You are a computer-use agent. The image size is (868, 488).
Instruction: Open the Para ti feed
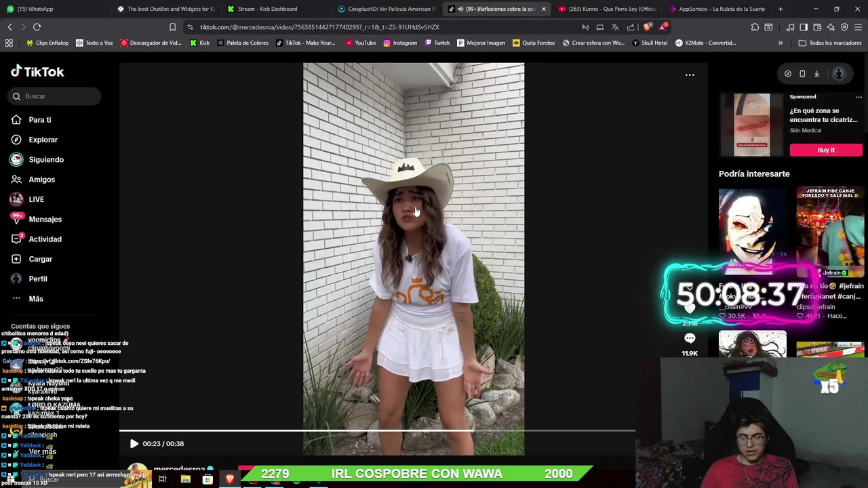coord(31,120)
